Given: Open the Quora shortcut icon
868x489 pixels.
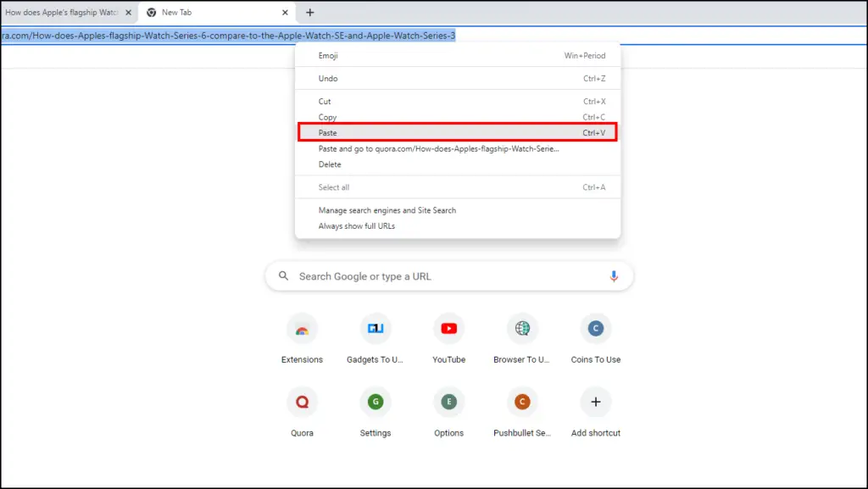Looking at the screenshot, I should (302, 403).
